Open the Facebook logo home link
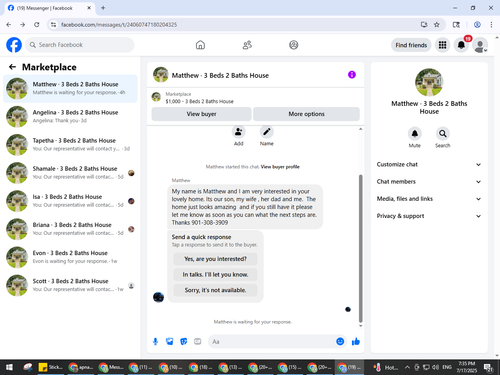 14,45
